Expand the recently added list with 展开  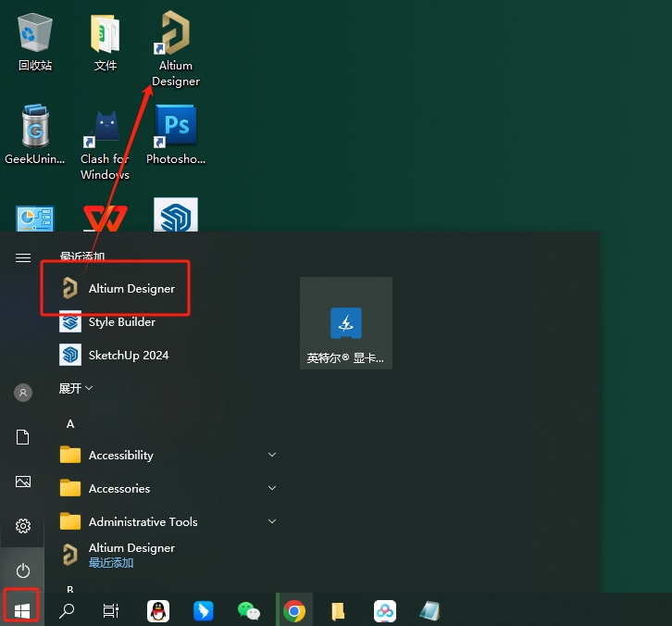(75, 388)
